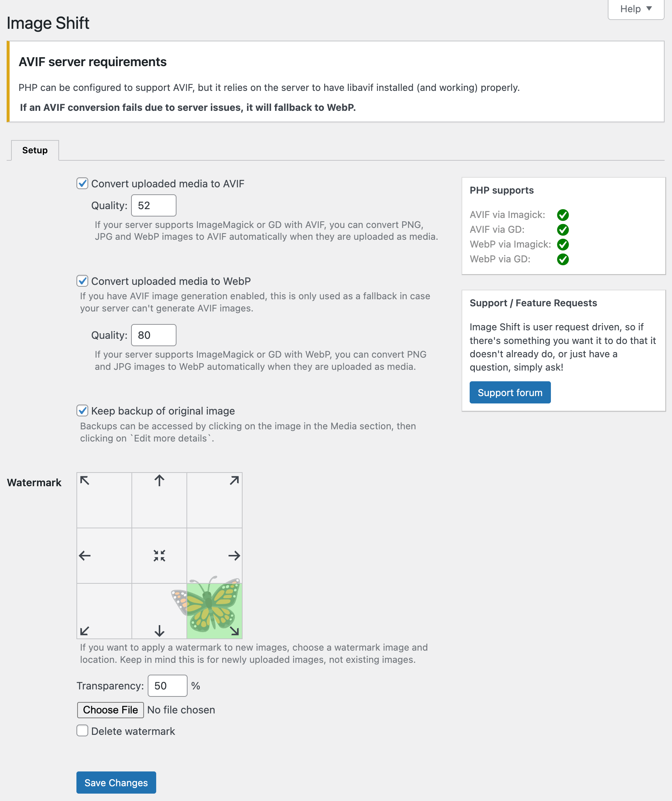
Task: Switch to the Setup tab
Action: point(35,150)
